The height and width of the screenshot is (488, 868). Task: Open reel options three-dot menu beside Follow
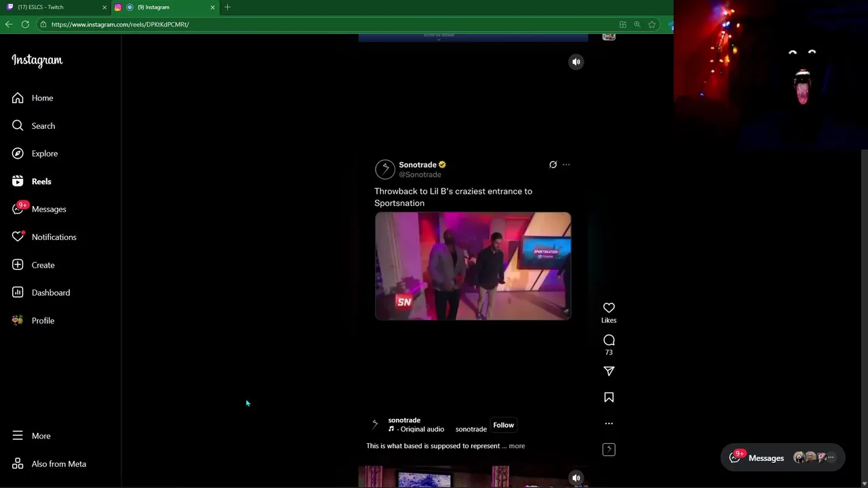[x=609, y=424]
